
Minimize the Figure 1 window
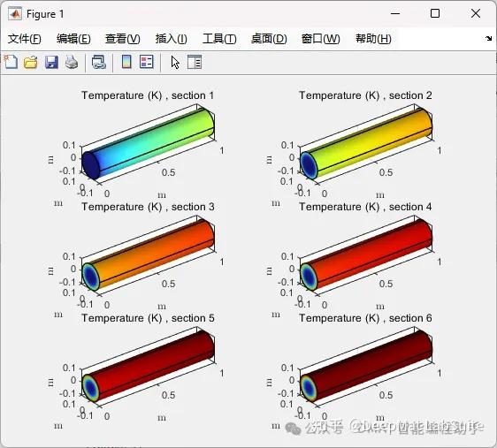(x=395, y=13)
